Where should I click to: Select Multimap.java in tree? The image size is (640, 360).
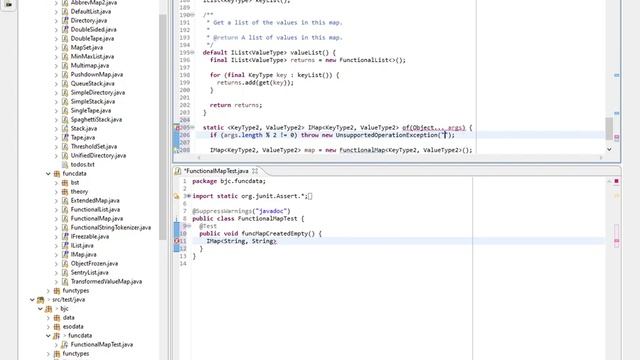tap(90, 65)
